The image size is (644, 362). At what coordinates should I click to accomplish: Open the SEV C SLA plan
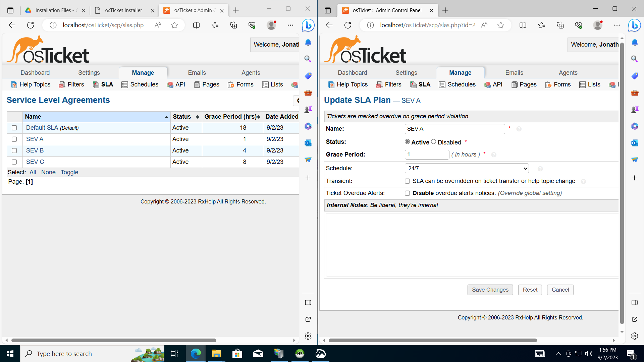pos(35,162)
